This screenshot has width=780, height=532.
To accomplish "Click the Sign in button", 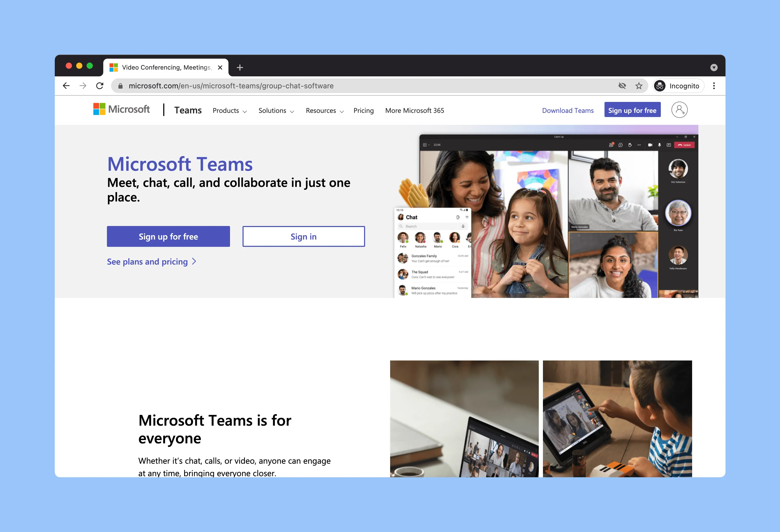I will pos(303,236).
